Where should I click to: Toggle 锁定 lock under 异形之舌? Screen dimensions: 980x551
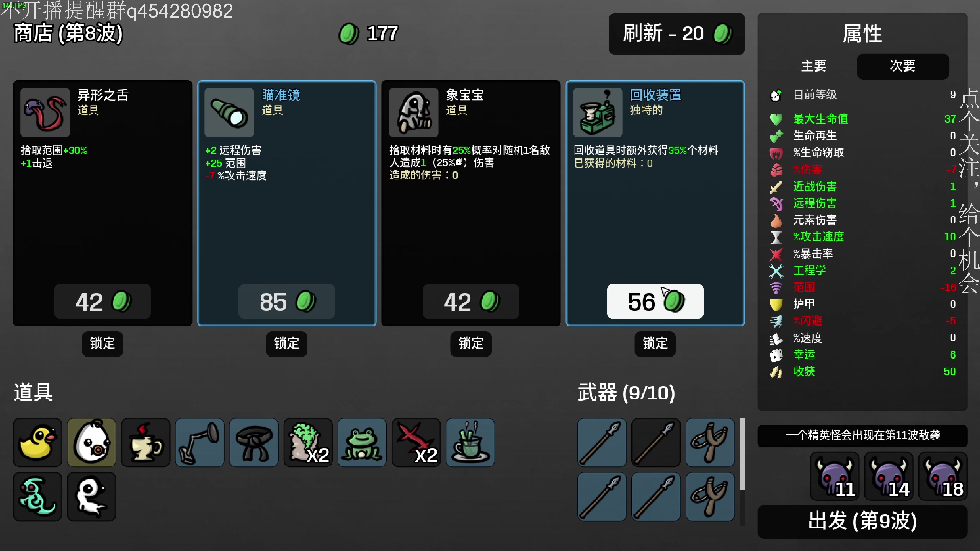point(102,344)
